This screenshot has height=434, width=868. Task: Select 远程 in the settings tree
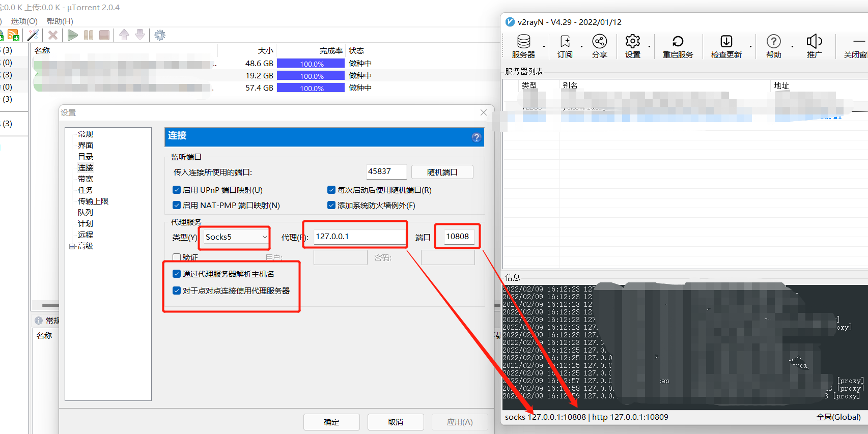click(x=86, y=235)
